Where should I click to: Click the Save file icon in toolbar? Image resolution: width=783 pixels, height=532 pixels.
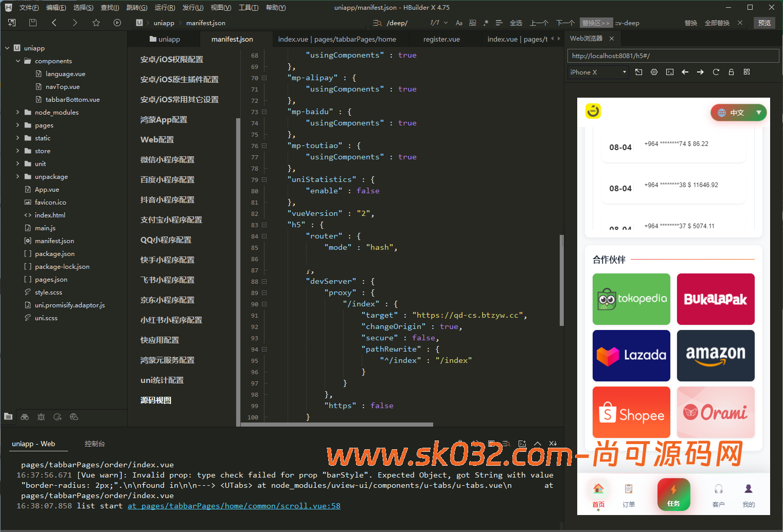tap(33, 23)
